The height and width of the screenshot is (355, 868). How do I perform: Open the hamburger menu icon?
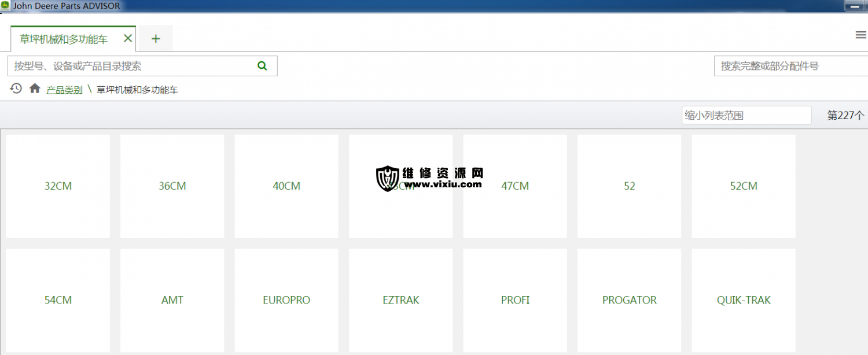point(860,35)
